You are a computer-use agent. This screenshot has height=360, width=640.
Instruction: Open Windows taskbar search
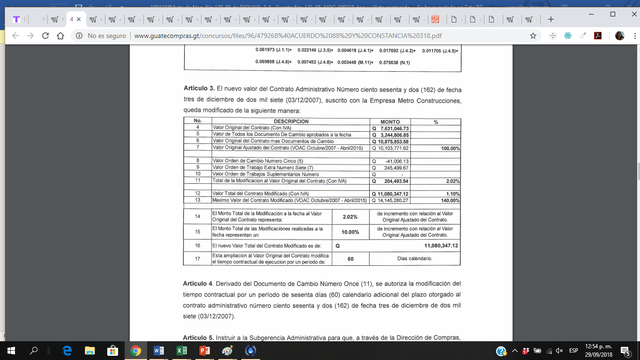34,351
